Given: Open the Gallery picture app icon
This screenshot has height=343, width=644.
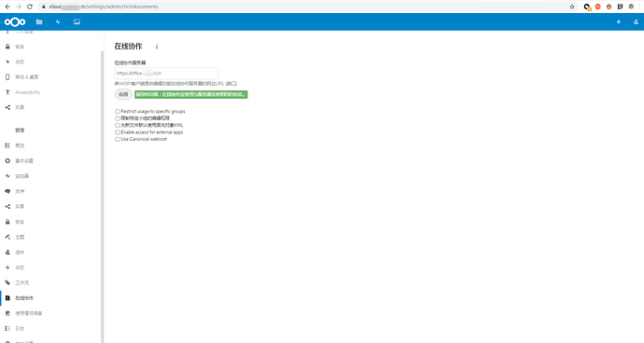Looking at the screenshot, I should [77, 21].
